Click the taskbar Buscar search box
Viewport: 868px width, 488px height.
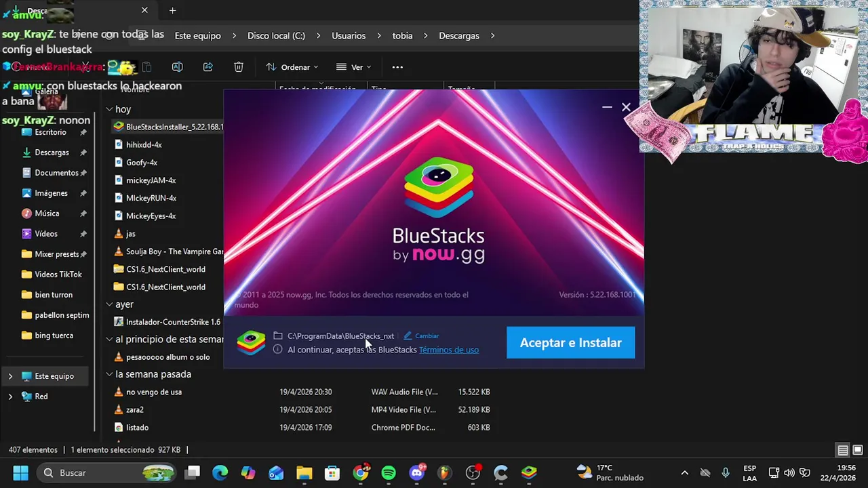pyautogui.click(x=107, y=472)
